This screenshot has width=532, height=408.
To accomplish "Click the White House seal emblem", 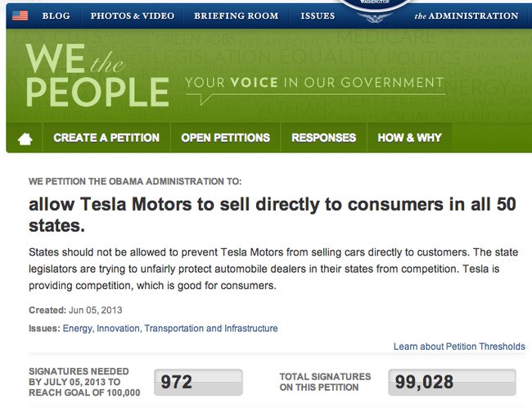I will pos(375,10).
